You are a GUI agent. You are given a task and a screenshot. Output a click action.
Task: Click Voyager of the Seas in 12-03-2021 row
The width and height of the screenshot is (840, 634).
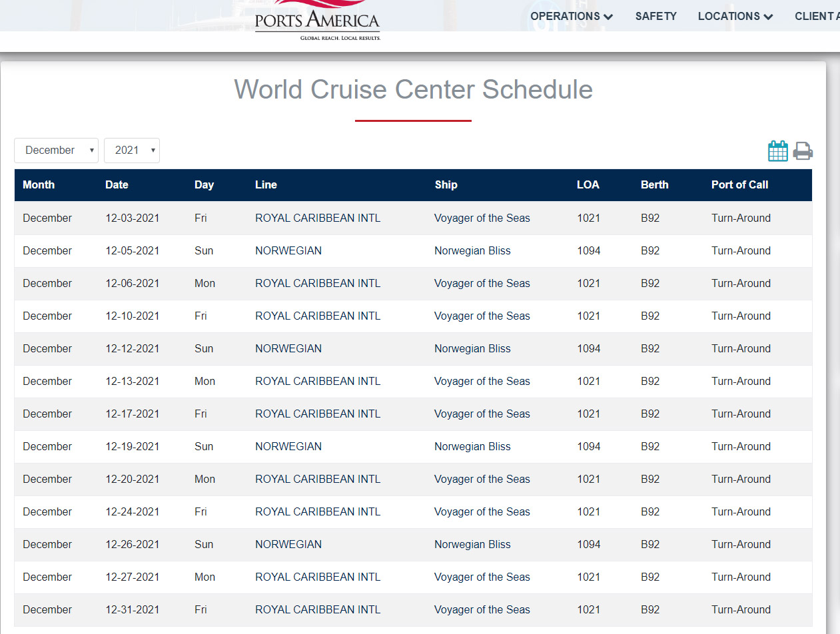click(482, 218)
